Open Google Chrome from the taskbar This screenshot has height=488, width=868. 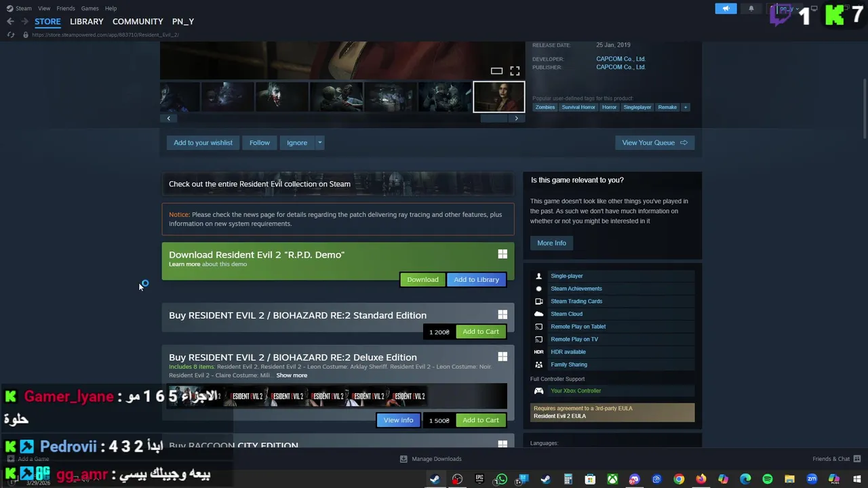coord(679,479)
